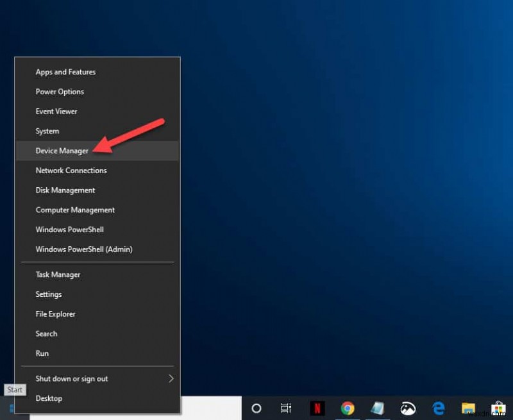This screenshot has width=513, height=420.
Task: Click the taskbar search box
Action: 135,408
